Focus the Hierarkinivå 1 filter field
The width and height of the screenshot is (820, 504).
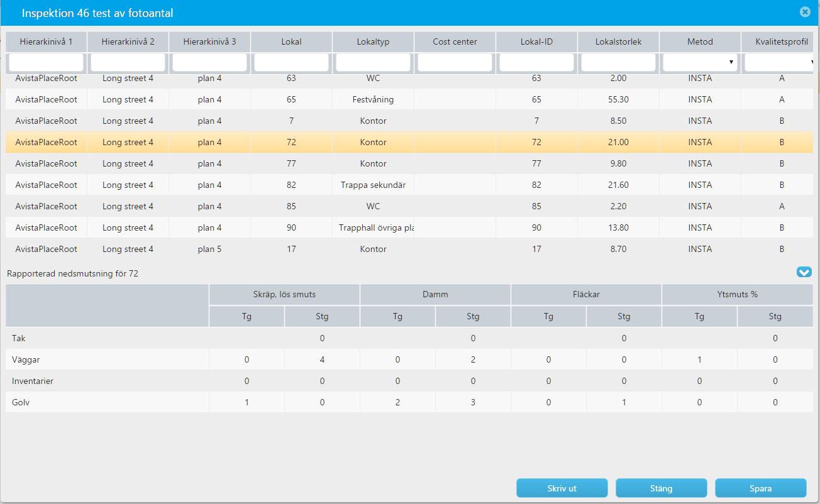[46, 62]
